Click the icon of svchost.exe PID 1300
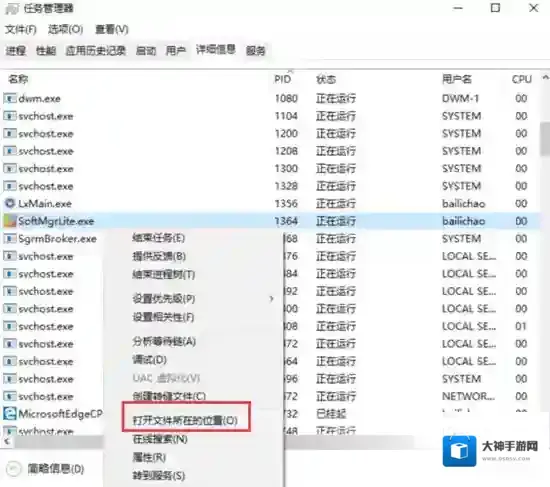550x487 pixels. point(10,168)
